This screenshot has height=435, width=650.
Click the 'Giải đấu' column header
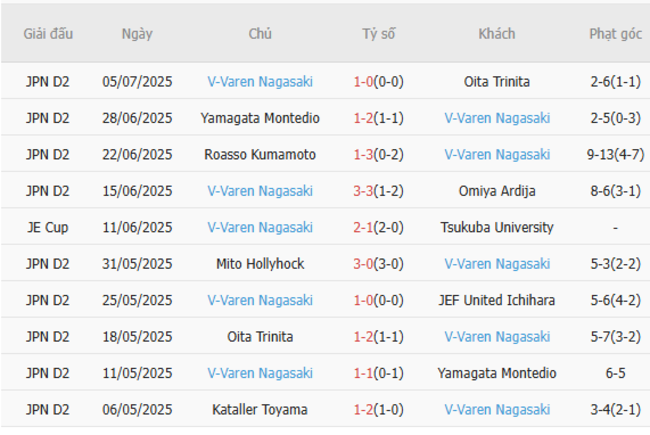tap(48, 34)
